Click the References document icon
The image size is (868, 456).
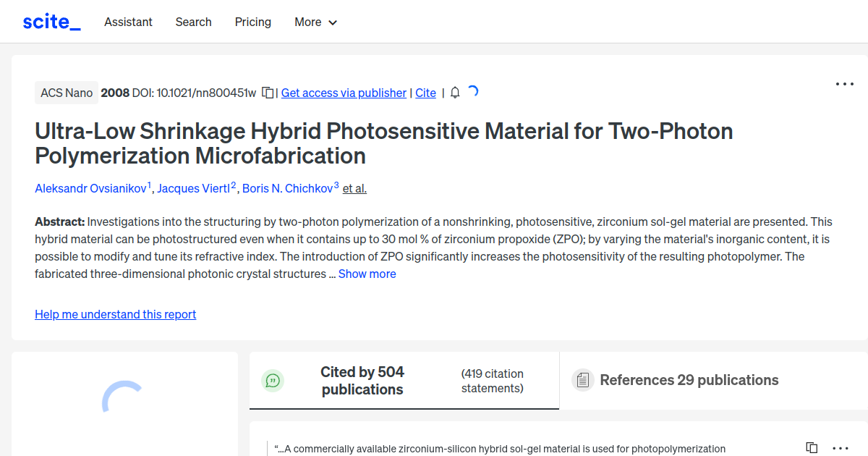[x=582, y=379]
